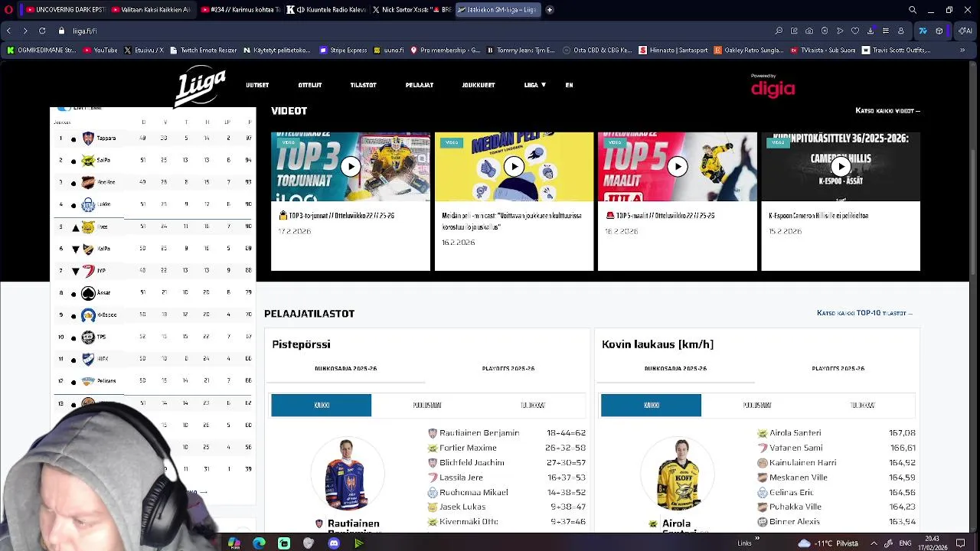Image resolution: width=980 pixels, height=551 pixels.
Task: Go back to previous page
Action: coord(8,31)
